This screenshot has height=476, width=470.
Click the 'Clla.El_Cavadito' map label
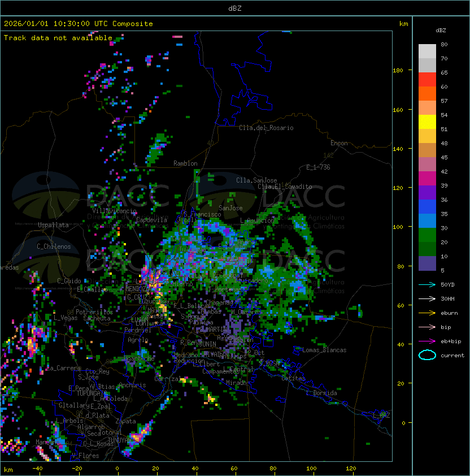click(x=285, y=187)
